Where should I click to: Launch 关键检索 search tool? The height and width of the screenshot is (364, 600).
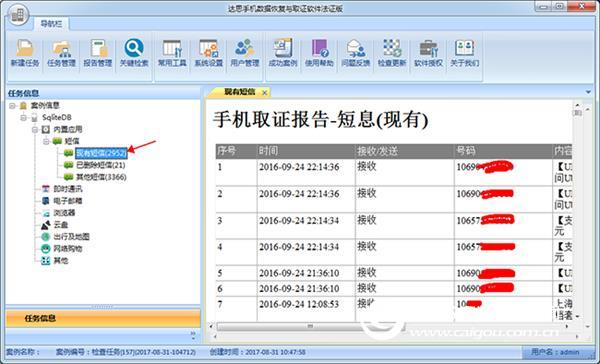(134, 53)
